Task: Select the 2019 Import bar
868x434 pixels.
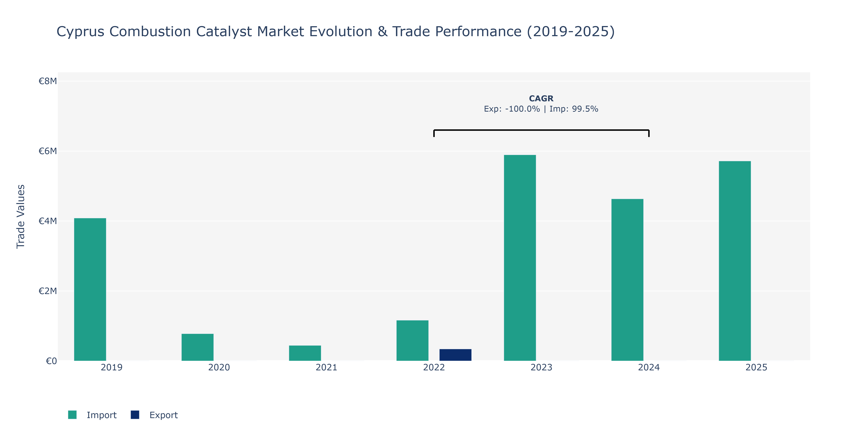Action: click(90, 290)
